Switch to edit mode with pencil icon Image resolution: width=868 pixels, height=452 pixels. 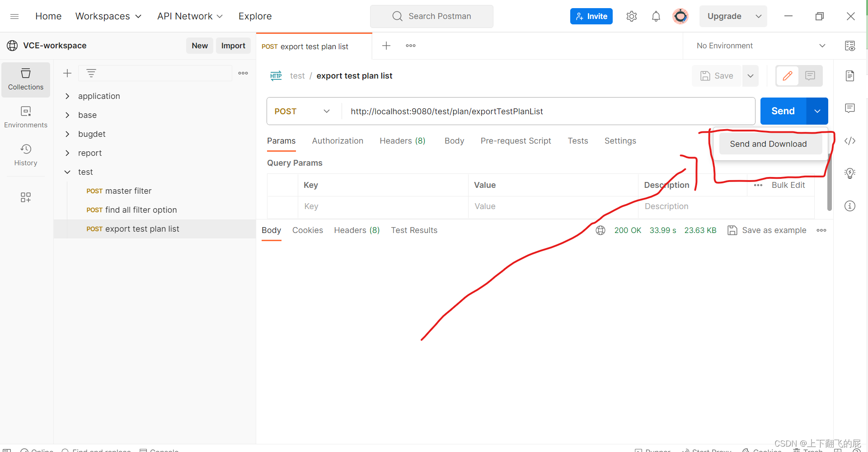coord(788,76)
